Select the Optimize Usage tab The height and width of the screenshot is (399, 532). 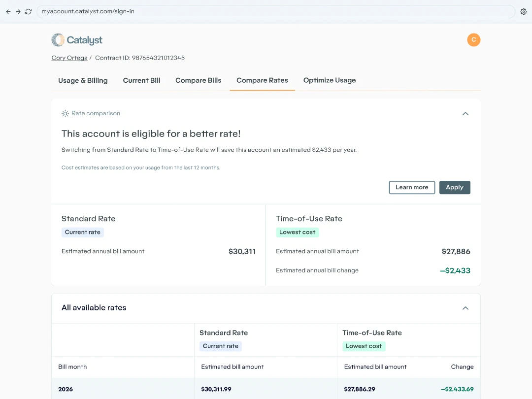click(x=330, y=80)
